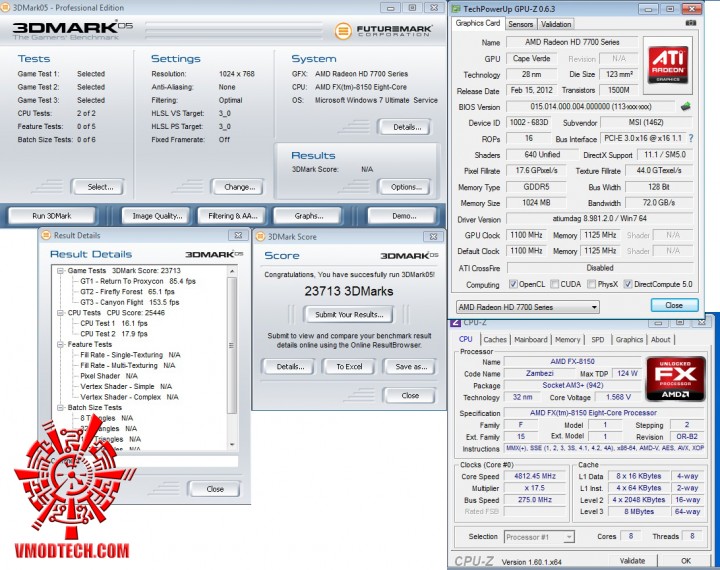Image resolution: width=720 pixels, height=570 pixels.
Task: Open the AMD Radeon HD 7700 Series dropdown
Action: point(528,307)
